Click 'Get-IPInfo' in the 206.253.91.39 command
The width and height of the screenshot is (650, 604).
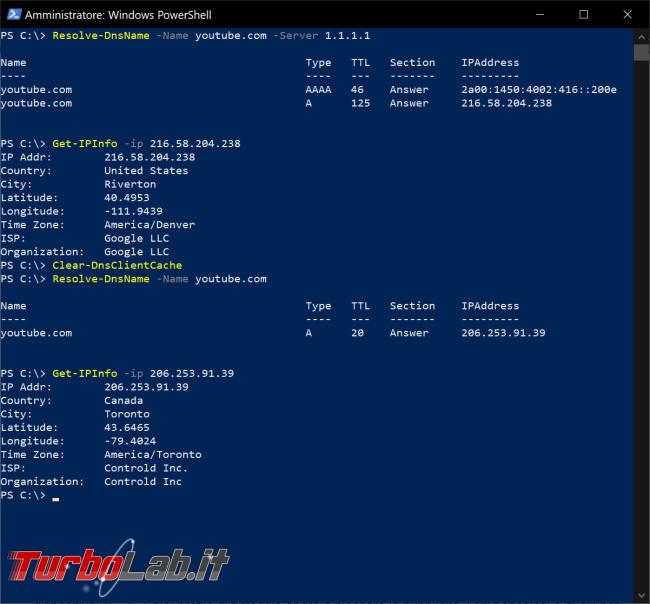pyautogui.click(x=85, y=374)
